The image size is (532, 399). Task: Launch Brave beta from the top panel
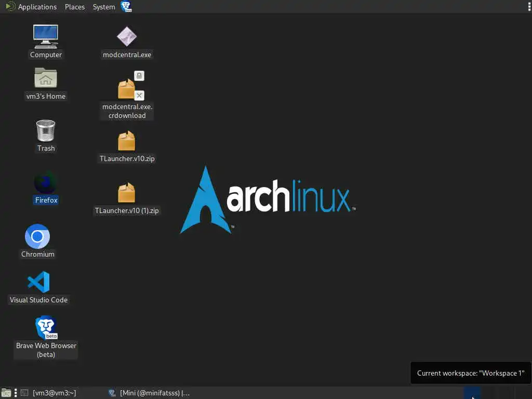tap(126, 6)
